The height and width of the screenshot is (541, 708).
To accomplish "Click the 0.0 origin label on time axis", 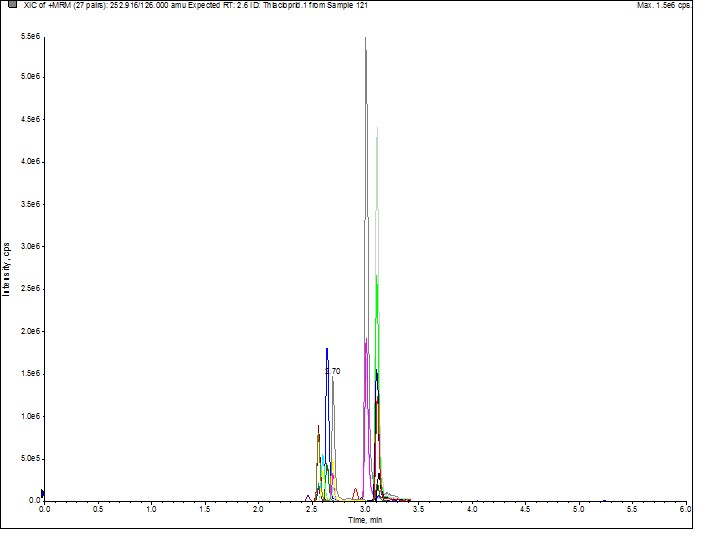I will [x=44, y=510].
